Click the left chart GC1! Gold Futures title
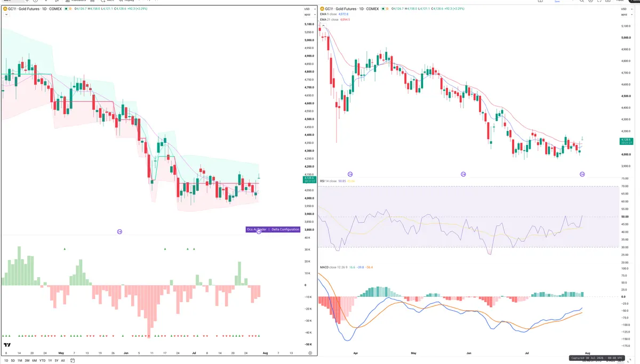This screenshot has height=364, width=640. (x=35, y=9)
